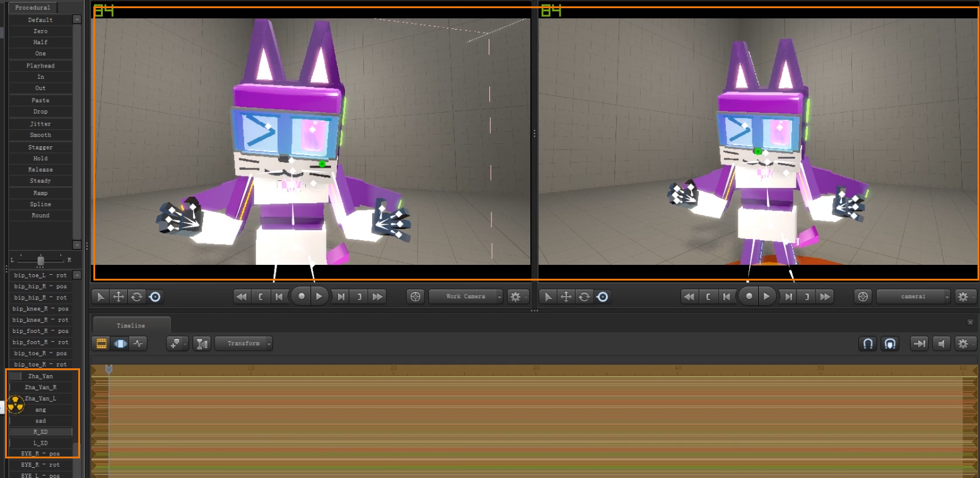Screen dimensions: 980x478
Task: Switch timeline to Motion Editor mode
Action: 120,344
